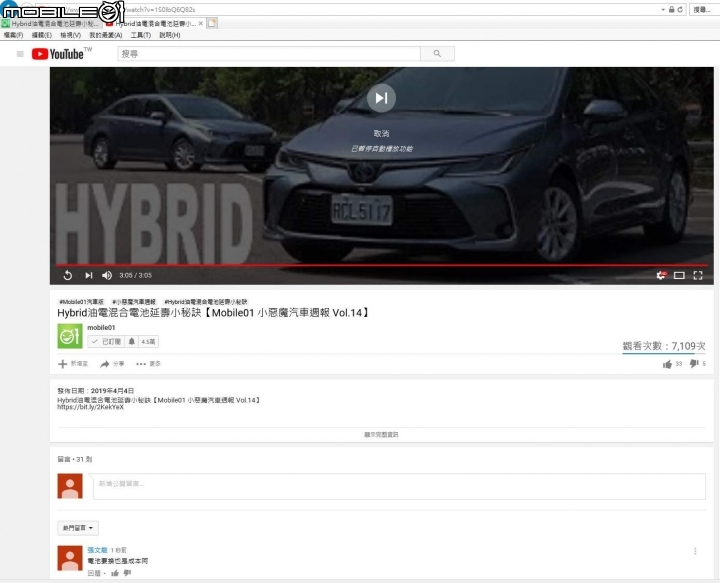Switch to theater mode view

(679, 275)
